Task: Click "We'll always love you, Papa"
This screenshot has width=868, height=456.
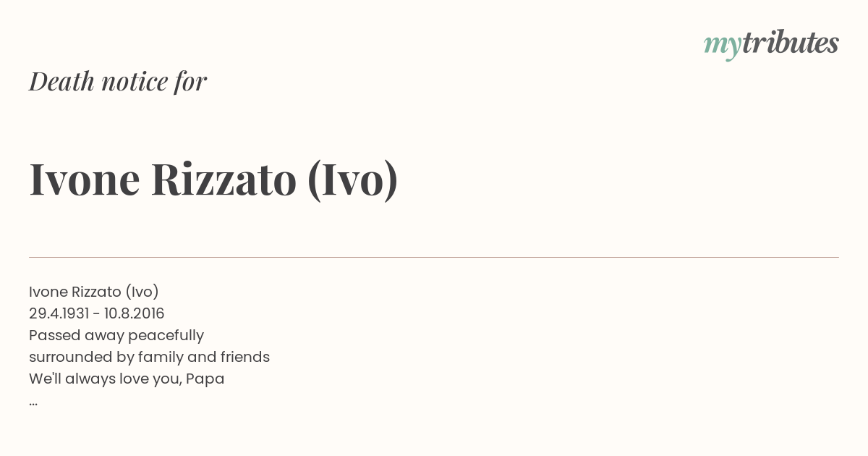Action: point(127,379)
